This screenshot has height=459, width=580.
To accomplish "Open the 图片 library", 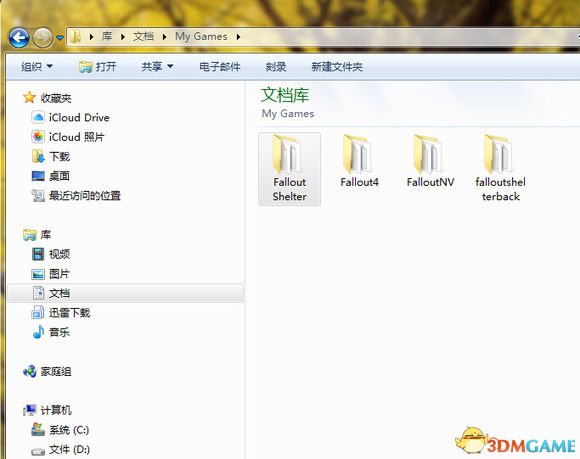I will point(51,274).
